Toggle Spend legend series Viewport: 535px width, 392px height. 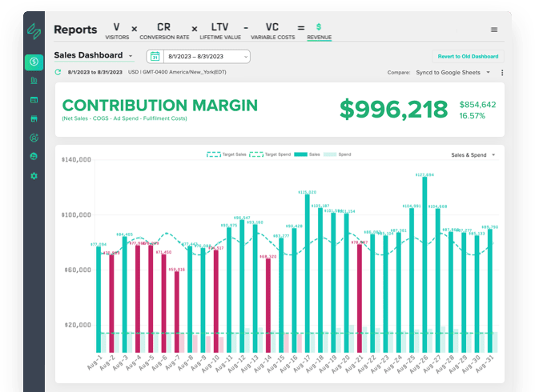[337, 154]
